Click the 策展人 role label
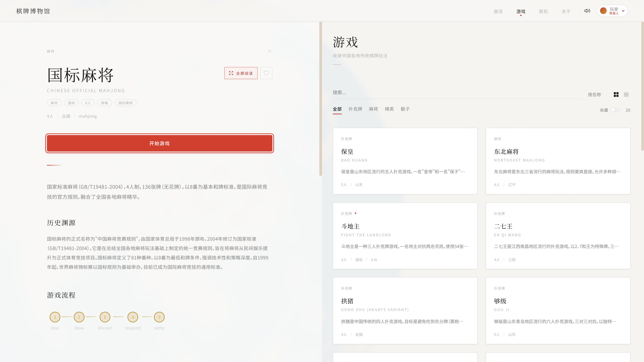 (x=614, y=13)
